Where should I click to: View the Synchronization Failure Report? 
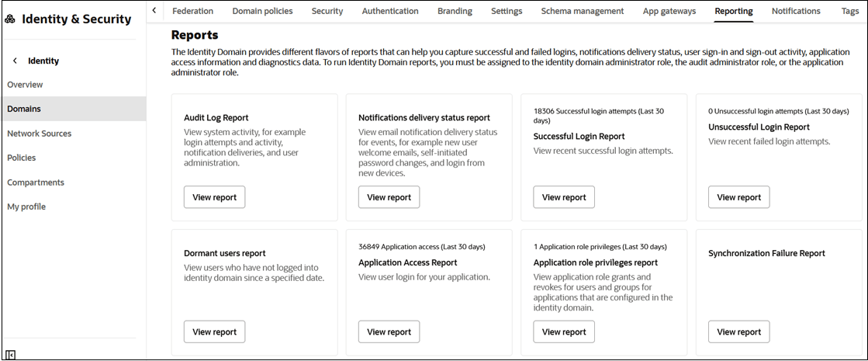click(x=738, y=331)
